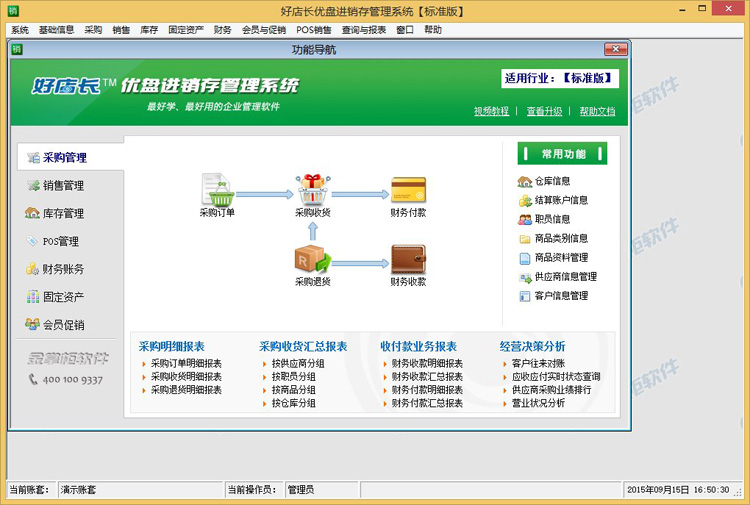Viewport: 750px width, 505px height.
Task: Open 采购退货明细报表 report
Action: [186, 390]
